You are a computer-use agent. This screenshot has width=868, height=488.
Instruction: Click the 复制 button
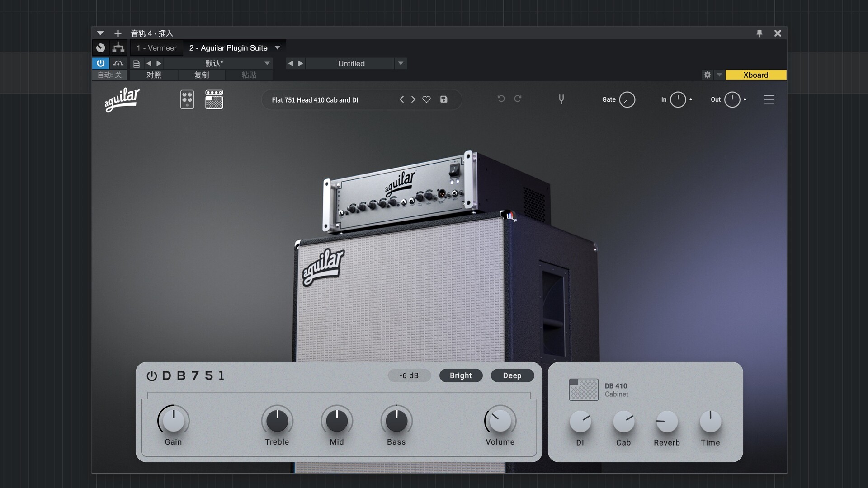point(202,75)
